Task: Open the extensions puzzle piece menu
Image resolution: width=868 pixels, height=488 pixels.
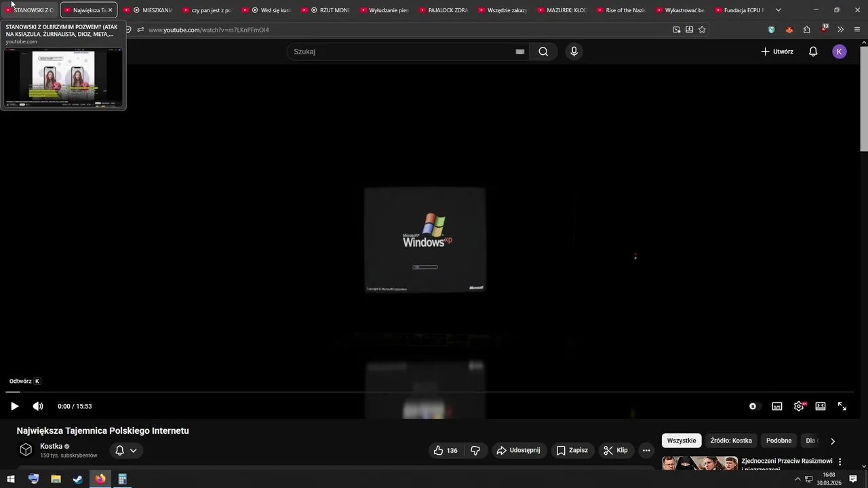Action: (806, 30)
